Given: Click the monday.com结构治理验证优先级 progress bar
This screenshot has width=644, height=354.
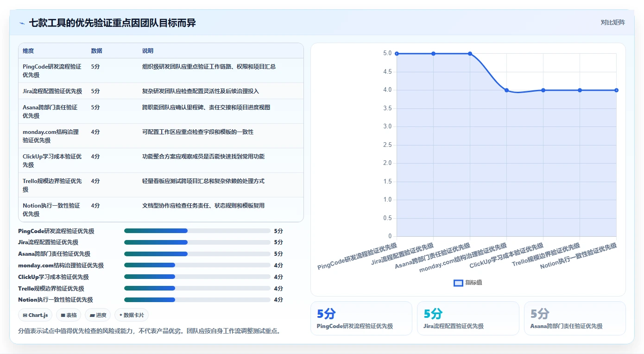Looking at the screenshot, I should pyautogui.click(x=197, y=265).
